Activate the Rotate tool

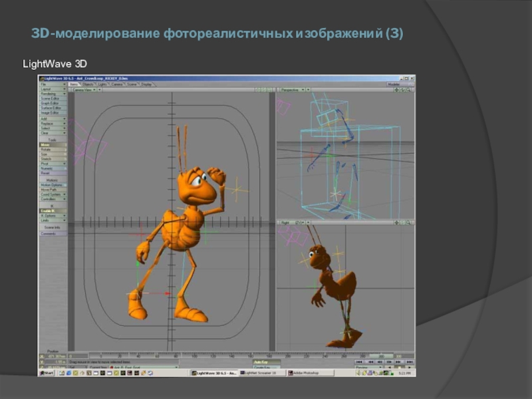pyautogui.click(x=53, y=150)
